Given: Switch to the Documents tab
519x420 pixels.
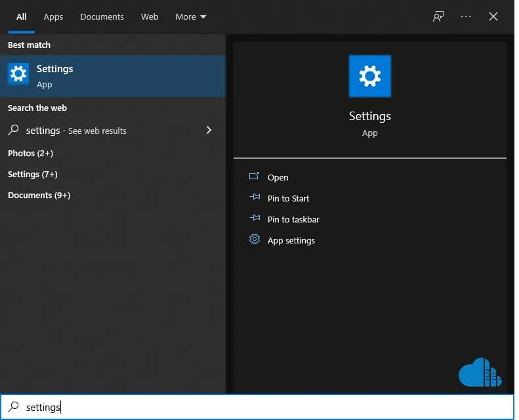Looking at the screenshot, I should (102, 16).
